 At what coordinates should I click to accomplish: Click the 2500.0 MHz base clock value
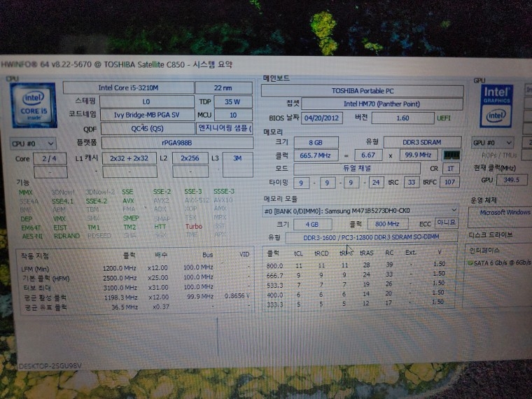120,278
